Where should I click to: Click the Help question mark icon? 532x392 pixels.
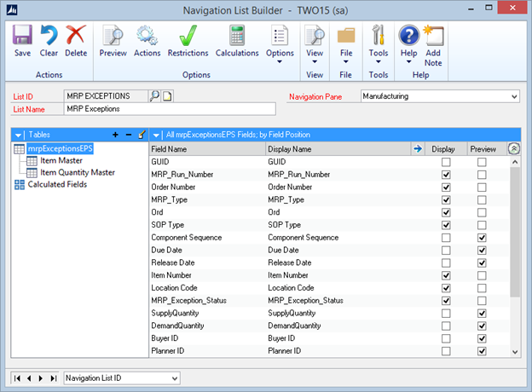click(x=409, y=35)
